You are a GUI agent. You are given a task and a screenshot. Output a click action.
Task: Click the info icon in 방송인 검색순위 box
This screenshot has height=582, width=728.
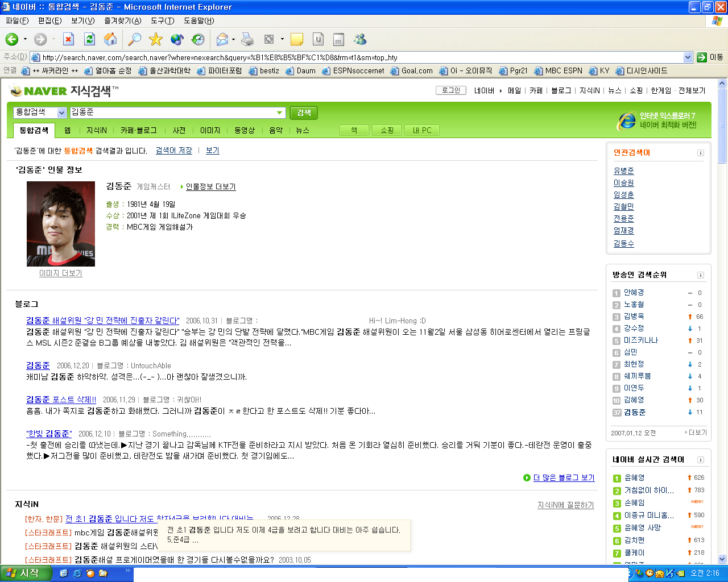coord(701,275)
